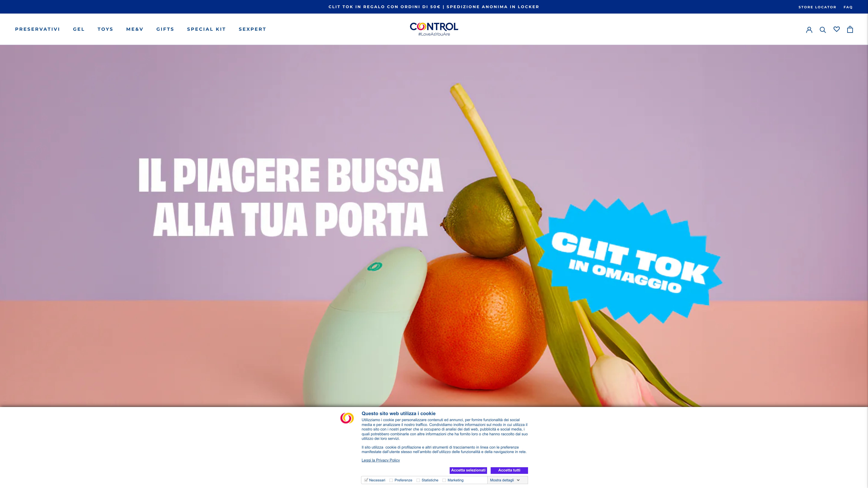
Task: Enable the Statistiche cookie checkbox
Action: 418,480
